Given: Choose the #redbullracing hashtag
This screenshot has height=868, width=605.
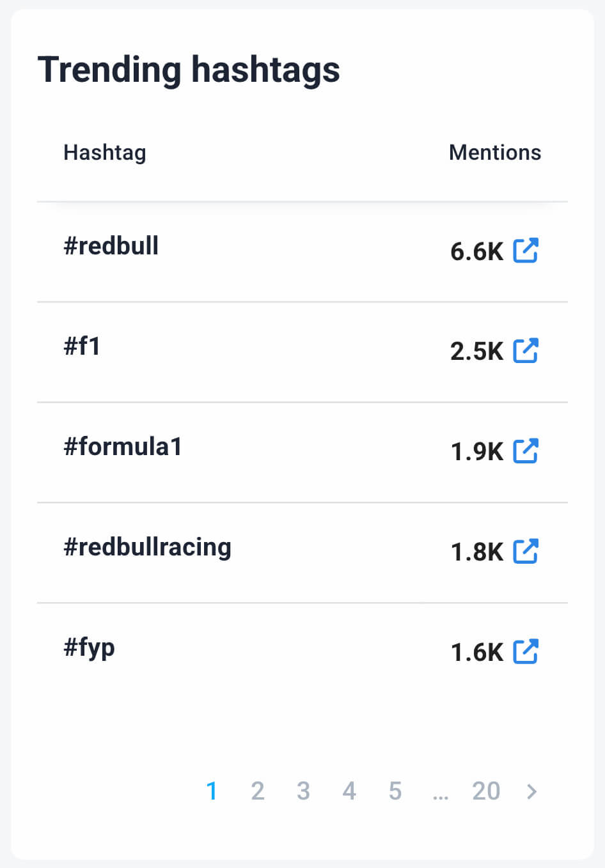Looking at the screenshot, I should (x=147, y=547).
